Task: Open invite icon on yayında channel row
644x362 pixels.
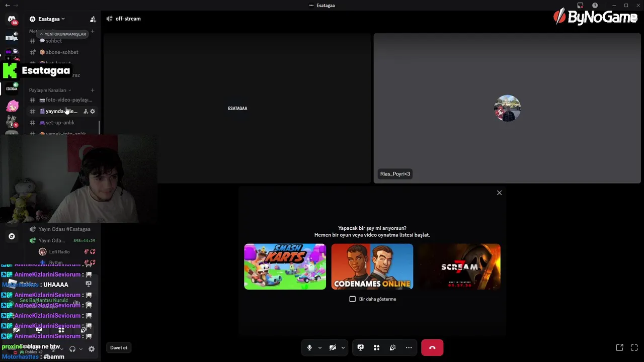Action: click(x=86, y=111)
